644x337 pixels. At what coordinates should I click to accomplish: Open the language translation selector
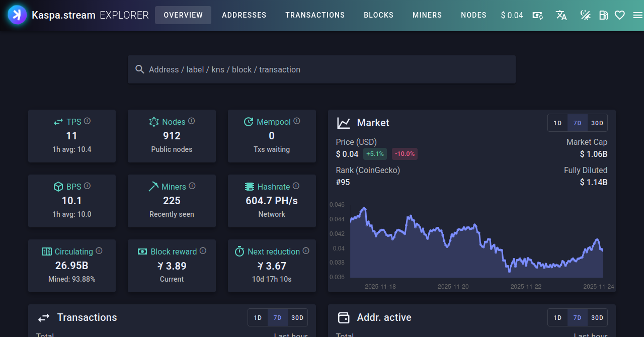point(561,15)
